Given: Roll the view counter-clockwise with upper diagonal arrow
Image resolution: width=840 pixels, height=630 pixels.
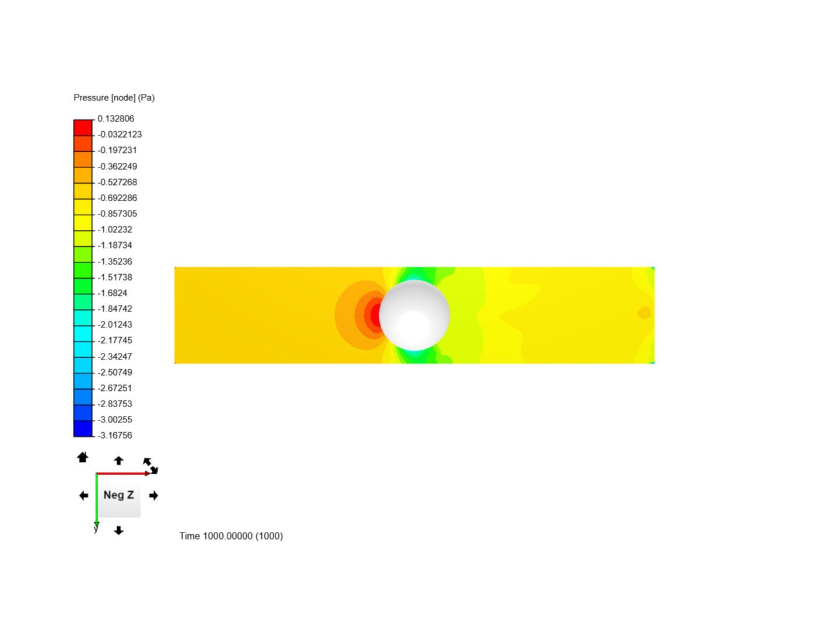Looking at the screenshot, I should [x=147, y=461].
